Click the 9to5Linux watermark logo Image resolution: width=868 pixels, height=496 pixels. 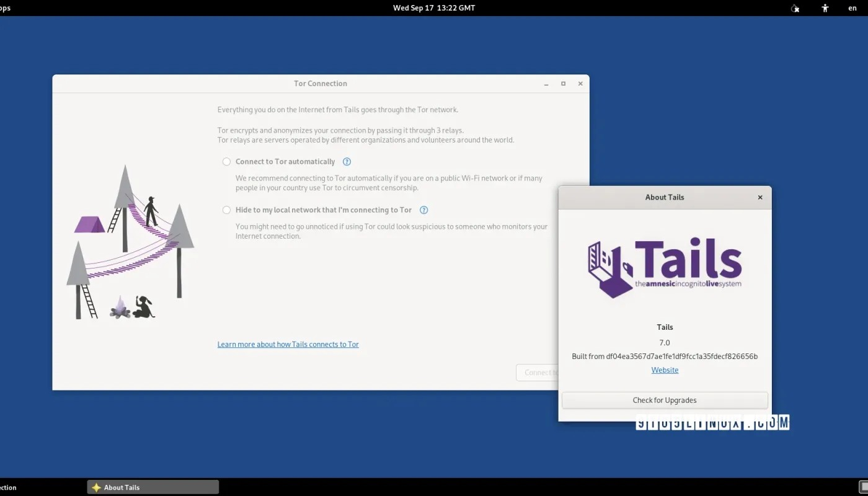(x=711, y=421)
